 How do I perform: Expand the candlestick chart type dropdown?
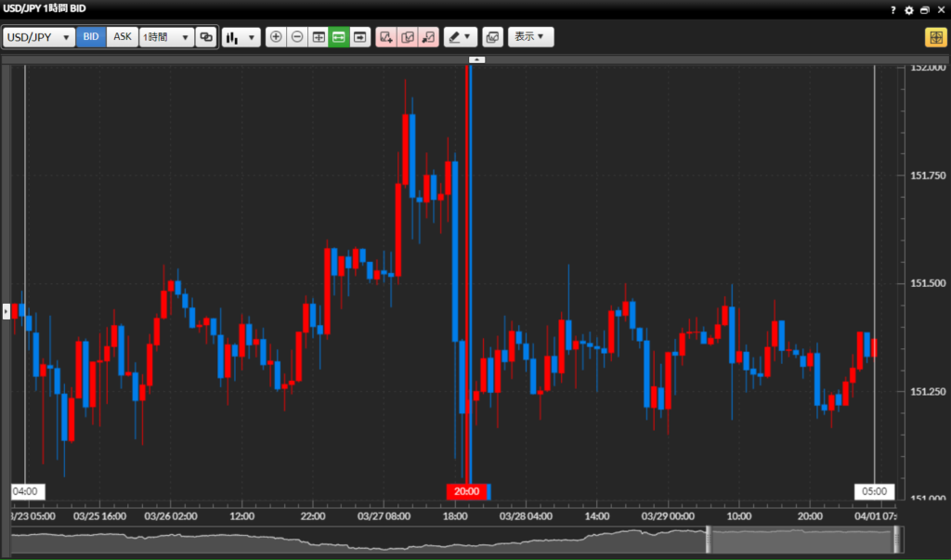(x=241, y=37)
